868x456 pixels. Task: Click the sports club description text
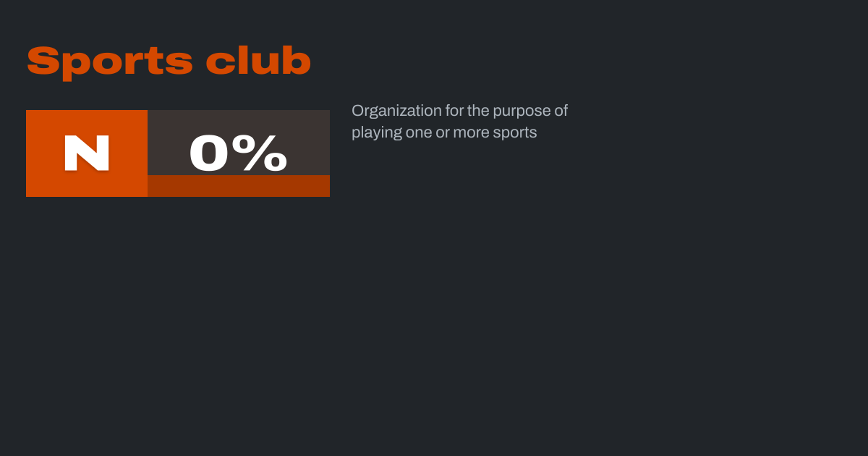point(459,122)
